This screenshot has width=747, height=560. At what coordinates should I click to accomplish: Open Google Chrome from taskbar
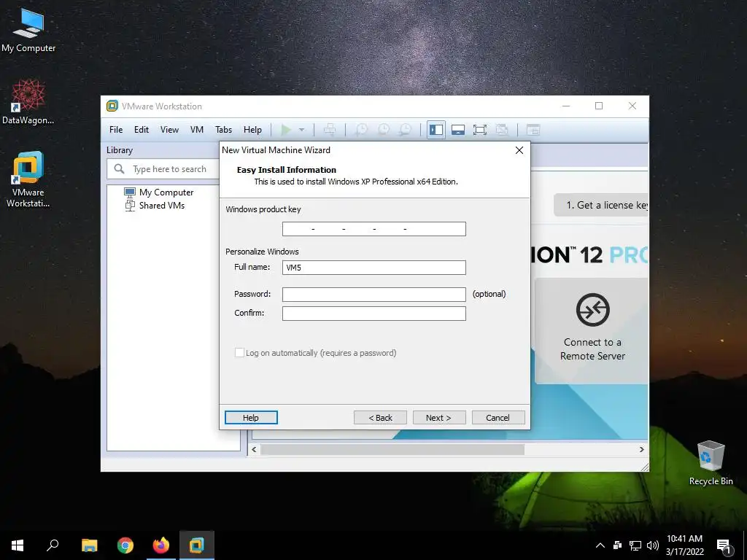pos(125,545)
